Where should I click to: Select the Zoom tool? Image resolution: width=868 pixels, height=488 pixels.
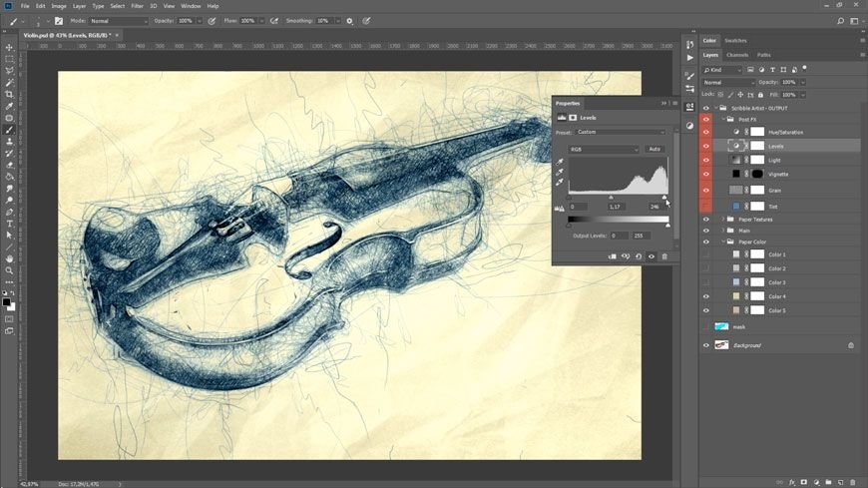click(9, 270)
